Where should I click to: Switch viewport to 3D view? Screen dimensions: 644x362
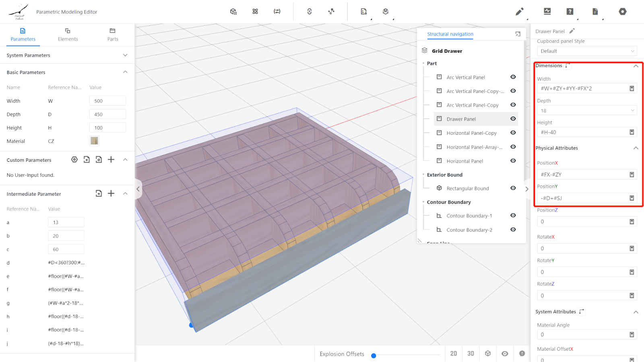tap(471, 354)
